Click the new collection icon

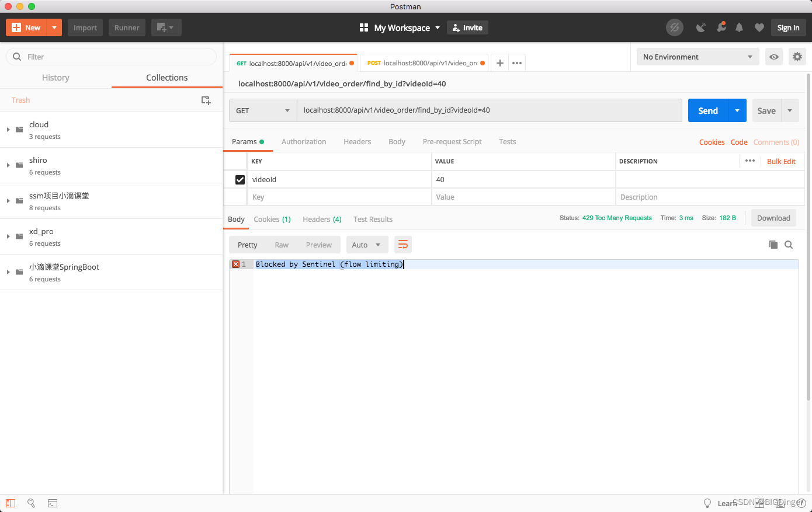(206, 100)
